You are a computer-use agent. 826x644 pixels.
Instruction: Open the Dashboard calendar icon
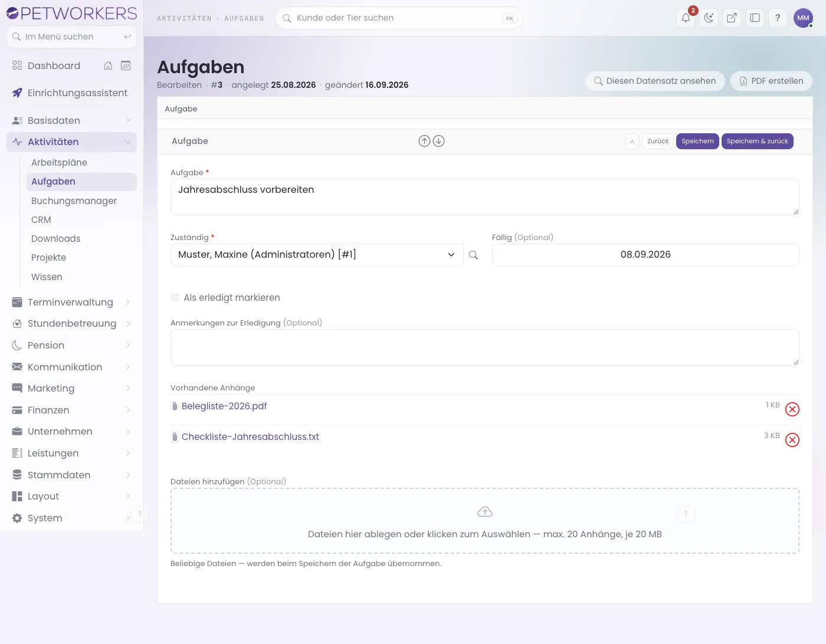pyautogui.click(x=126, y=65)
